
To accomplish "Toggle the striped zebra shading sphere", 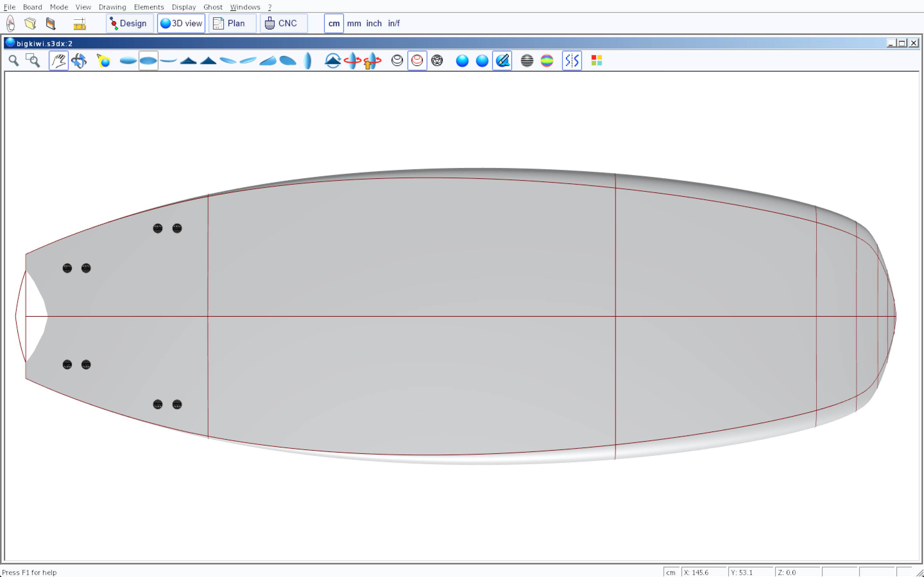I will coord(527,61).
